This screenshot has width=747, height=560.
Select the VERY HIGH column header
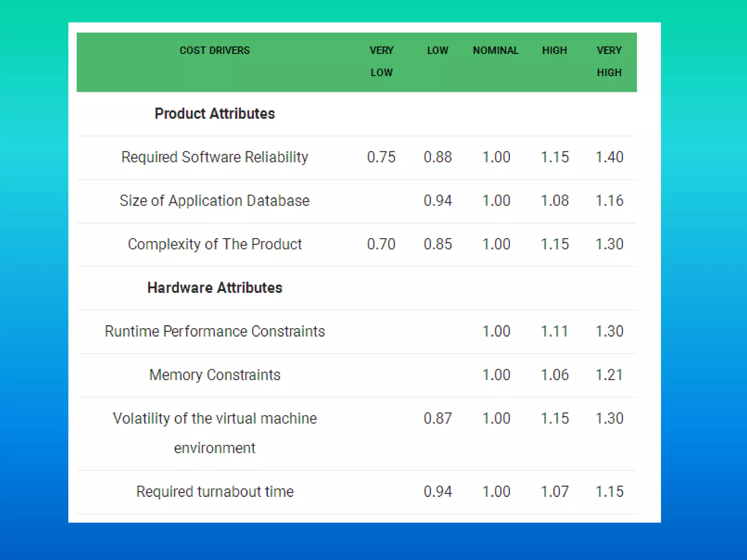coord(609,61)
